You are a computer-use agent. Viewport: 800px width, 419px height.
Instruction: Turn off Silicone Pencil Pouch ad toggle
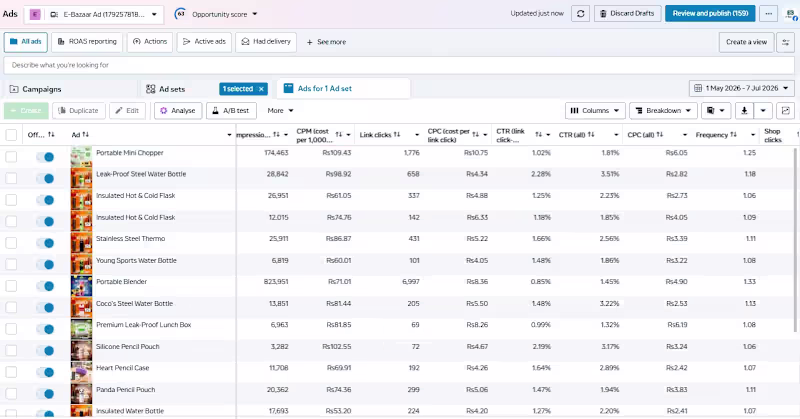click(x=45, y=351)
